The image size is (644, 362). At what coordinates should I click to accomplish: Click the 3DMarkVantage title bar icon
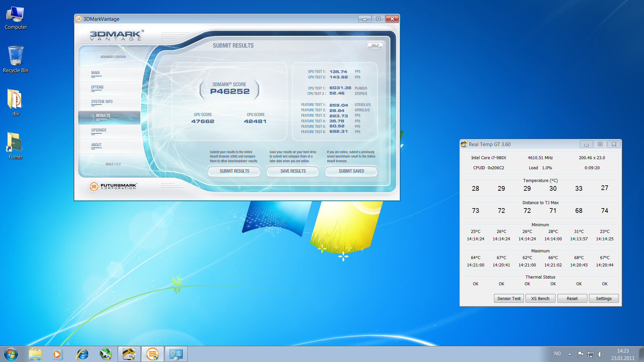point(79,19)
